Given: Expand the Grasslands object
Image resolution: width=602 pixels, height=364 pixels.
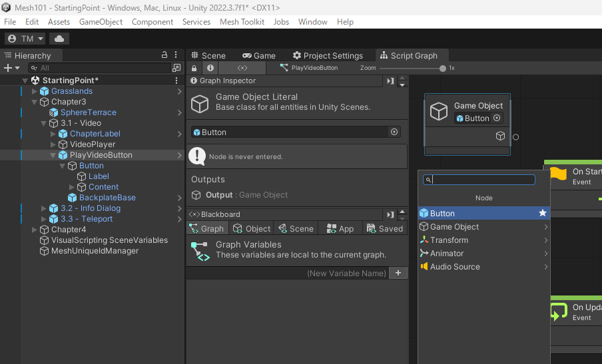Looking at the screenshot, I should pos(34,91).
